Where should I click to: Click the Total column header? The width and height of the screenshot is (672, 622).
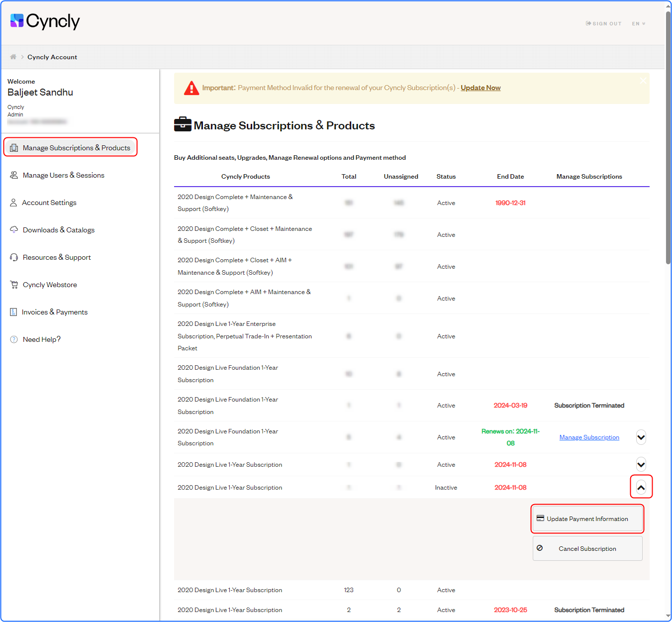(349, 177)
